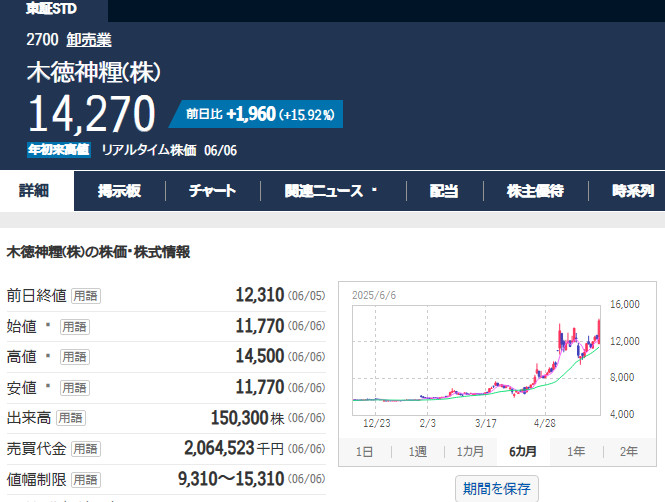Click 用語 button next to 出来高
665x502 pixels.
[71, 418]
